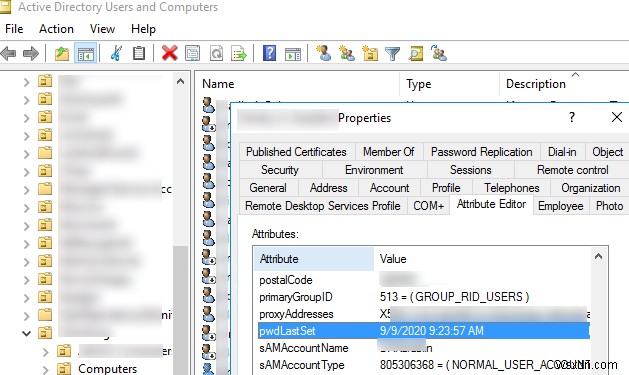Open Help with the blue question mark icon
The height and width of the screenshot is (375, 629).
pyautogui.click(x=270, y=53)
